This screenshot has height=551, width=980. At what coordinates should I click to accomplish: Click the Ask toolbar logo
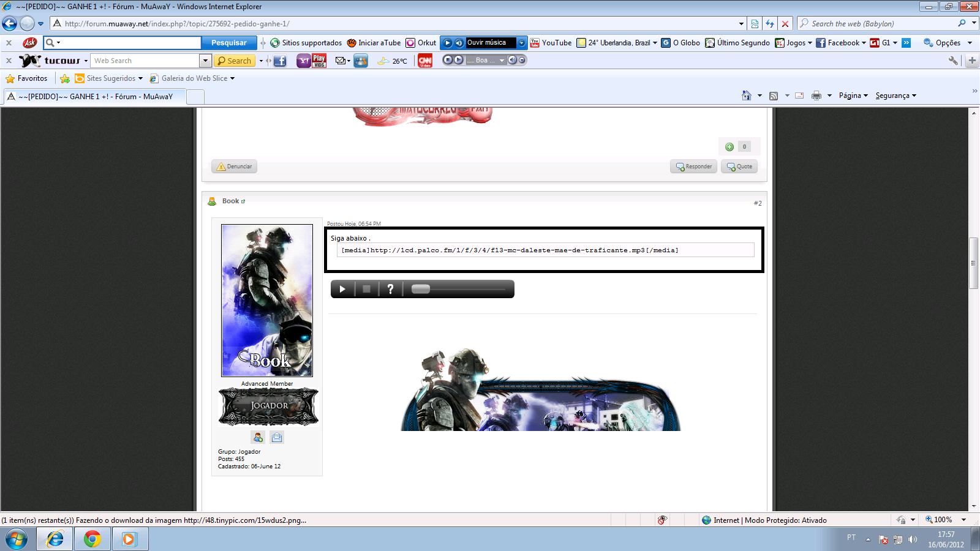29,43
